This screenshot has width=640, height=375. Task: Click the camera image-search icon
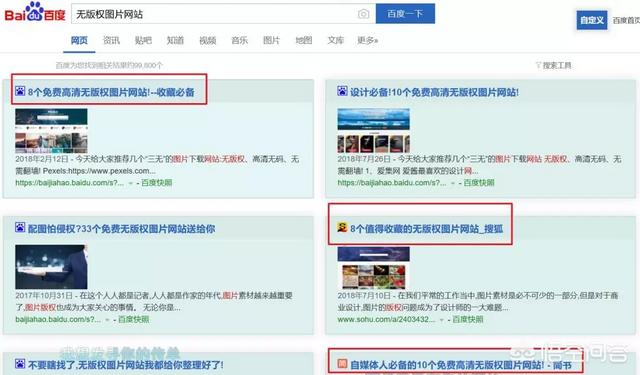click(363, 14)
